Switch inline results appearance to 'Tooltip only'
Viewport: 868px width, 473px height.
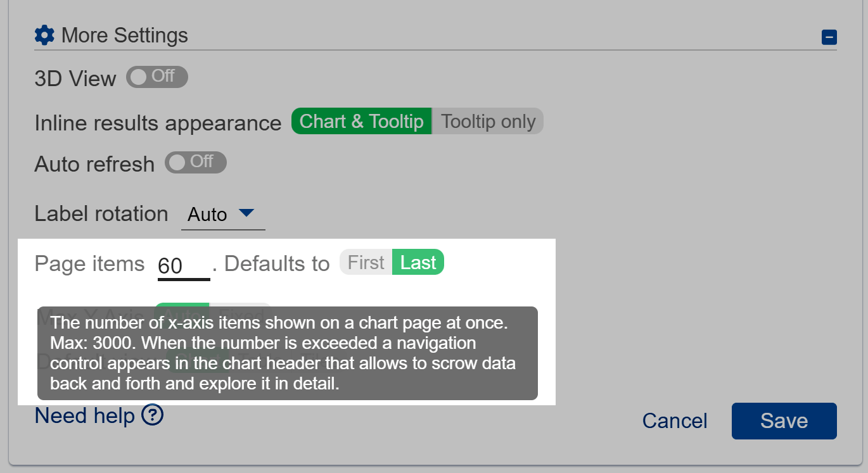point(487,120)
